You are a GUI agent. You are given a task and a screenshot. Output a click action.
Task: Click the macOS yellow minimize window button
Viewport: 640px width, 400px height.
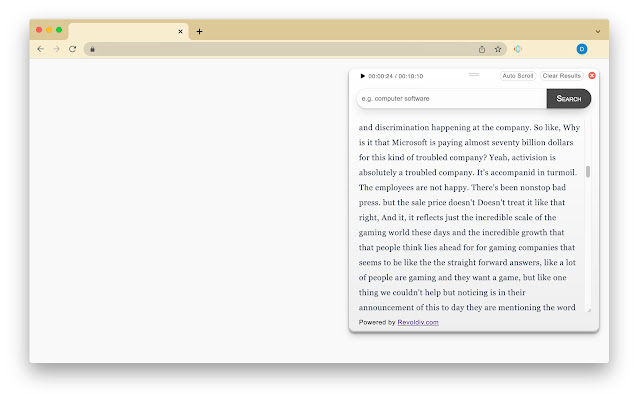click(49, 29)
